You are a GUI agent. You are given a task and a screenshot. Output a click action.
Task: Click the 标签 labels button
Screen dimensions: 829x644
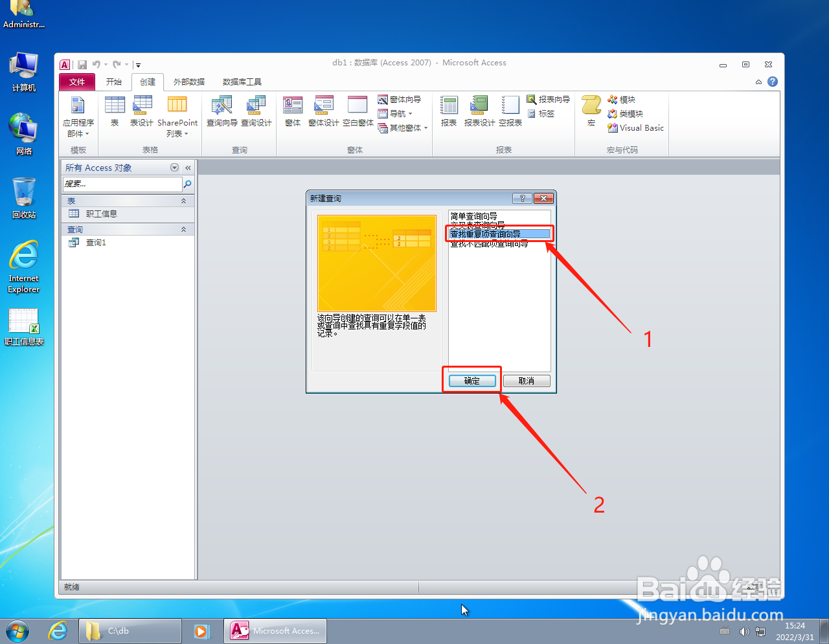(541, 114)
